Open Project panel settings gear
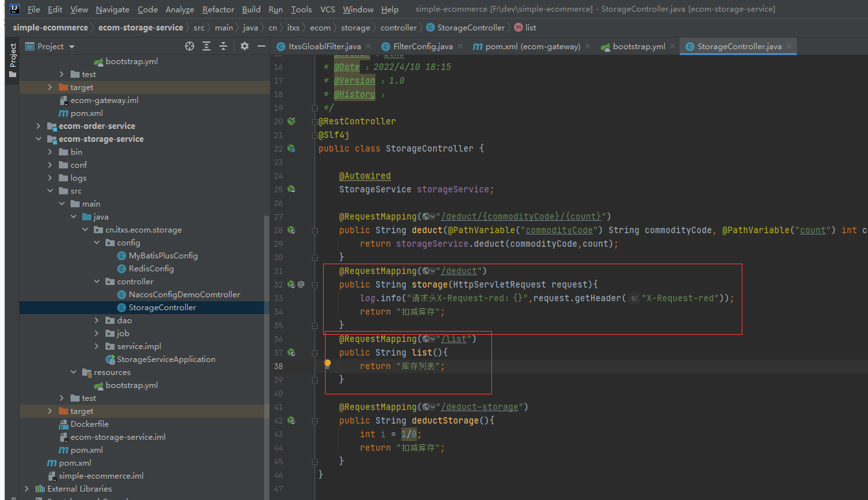This screenshot has width=868, height=500. pos(245,46)
